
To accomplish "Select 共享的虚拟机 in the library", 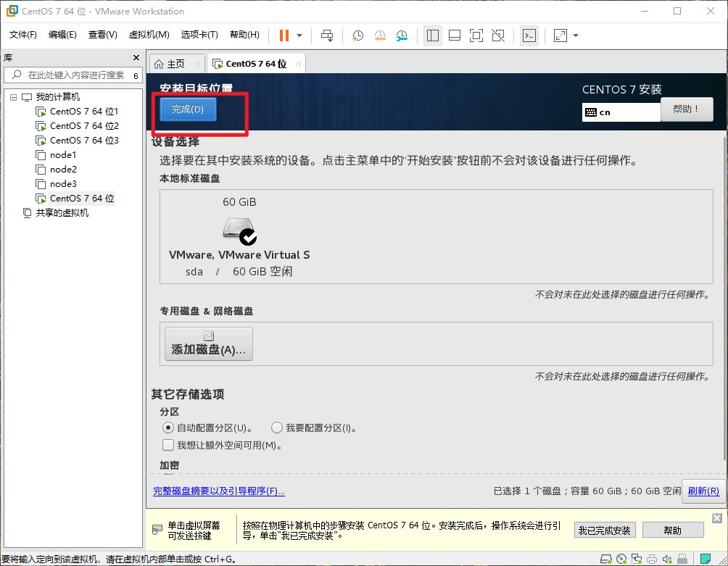I will (62, 213).
